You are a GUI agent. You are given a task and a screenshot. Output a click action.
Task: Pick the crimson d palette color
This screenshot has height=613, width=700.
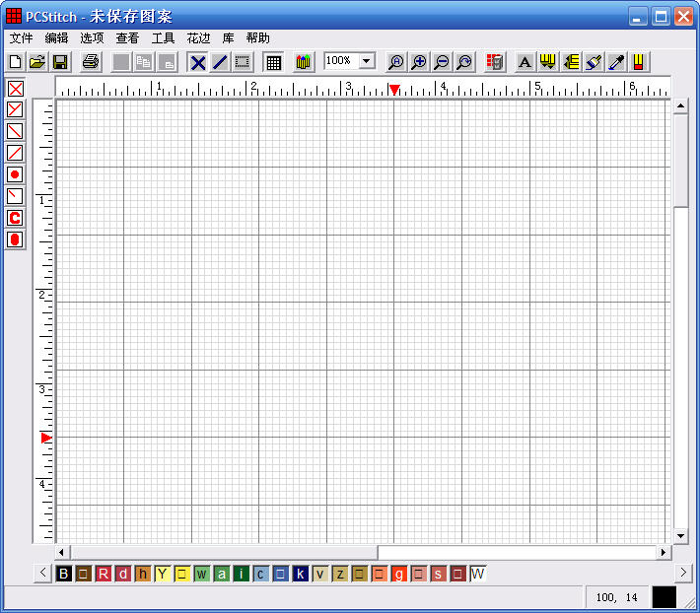coord(123,574)
